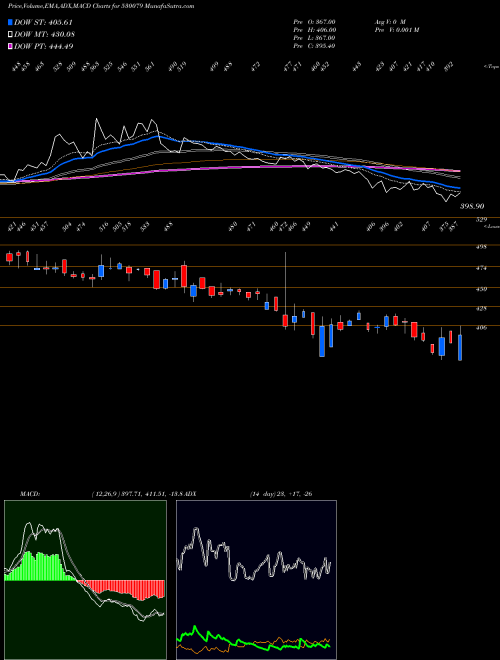Select the 'DOW MT: 430.08' legend label

[44, 34]
